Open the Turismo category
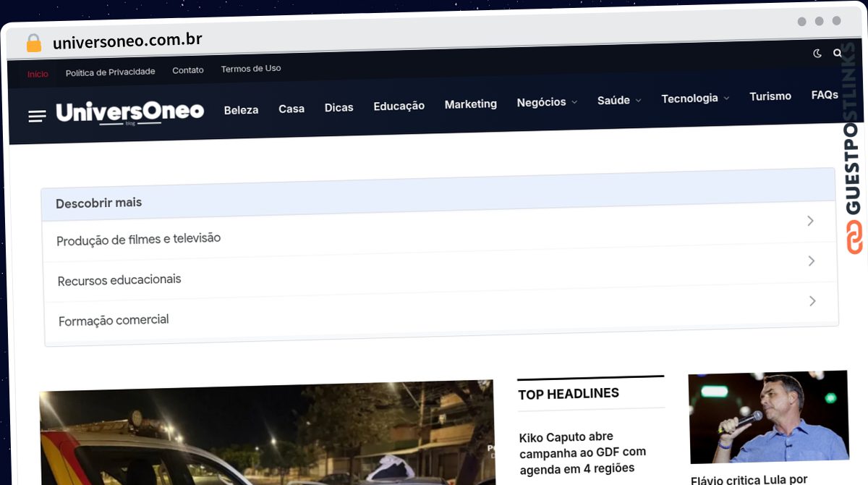The width and height of the screenshot is (868, 485). click(x=770, y=96)
